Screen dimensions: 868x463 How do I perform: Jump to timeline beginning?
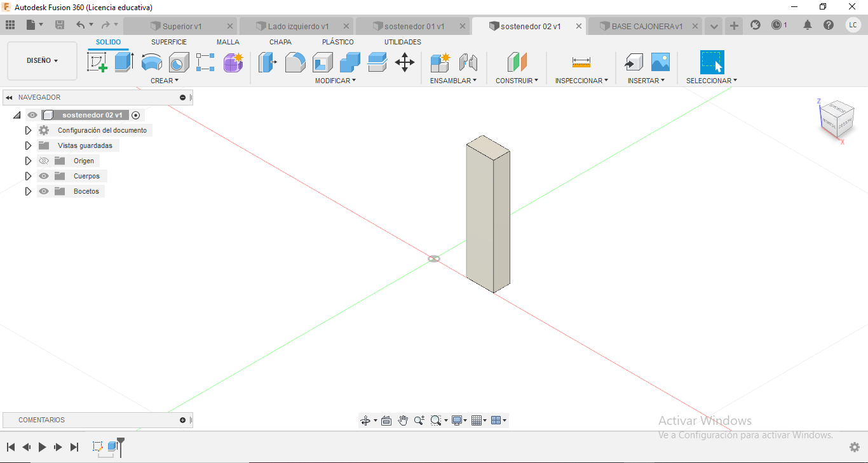[x=11, y=447]
